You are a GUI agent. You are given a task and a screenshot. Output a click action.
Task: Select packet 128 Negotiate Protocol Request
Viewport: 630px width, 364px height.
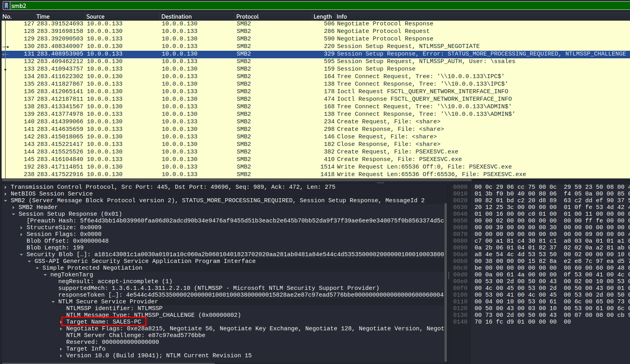tap(316, 31)
